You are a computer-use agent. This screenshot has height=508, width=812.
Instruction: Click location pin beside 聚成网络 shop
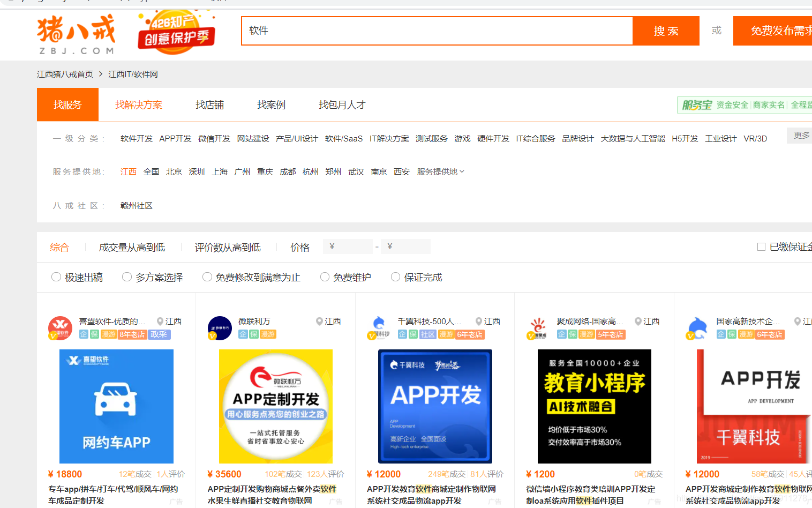638,321
